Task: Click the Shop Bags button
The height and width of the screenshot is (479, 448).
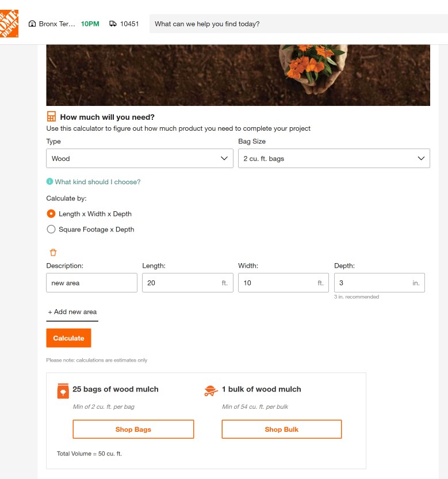Action: 133,429
